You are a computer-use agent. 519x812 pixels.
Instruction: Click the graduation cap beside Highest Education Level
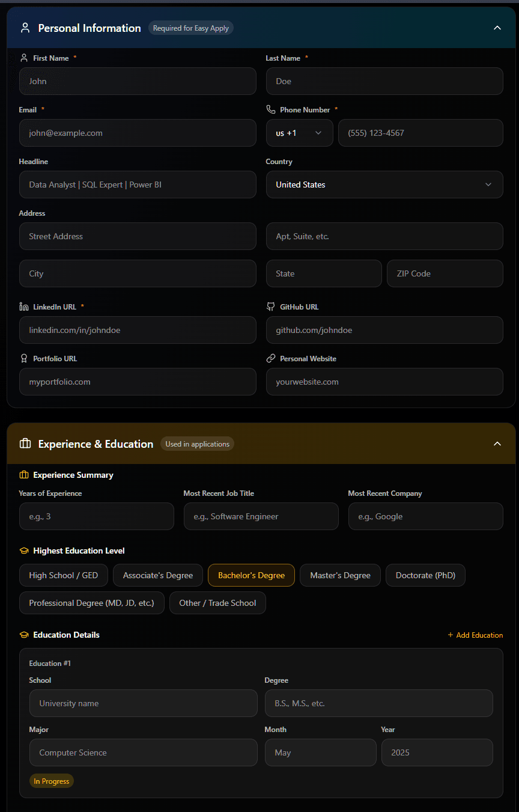click(x=23, y=551)
